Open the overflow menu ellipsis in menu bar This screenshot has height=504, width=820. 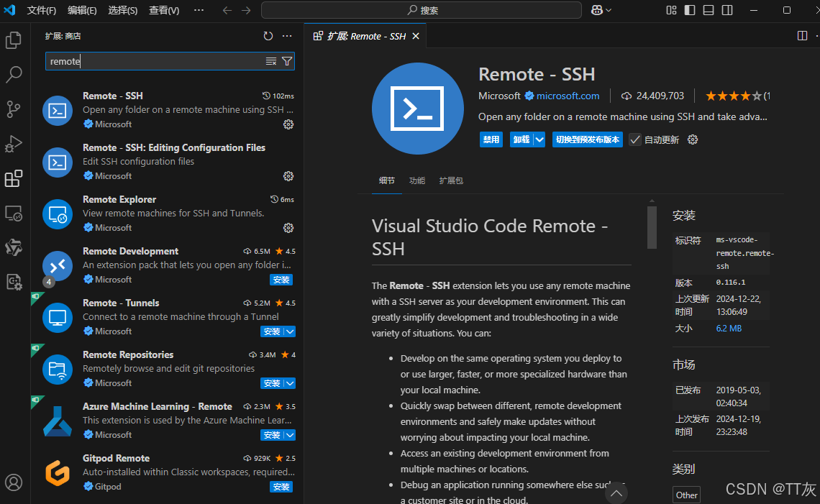tap(199, 10)
